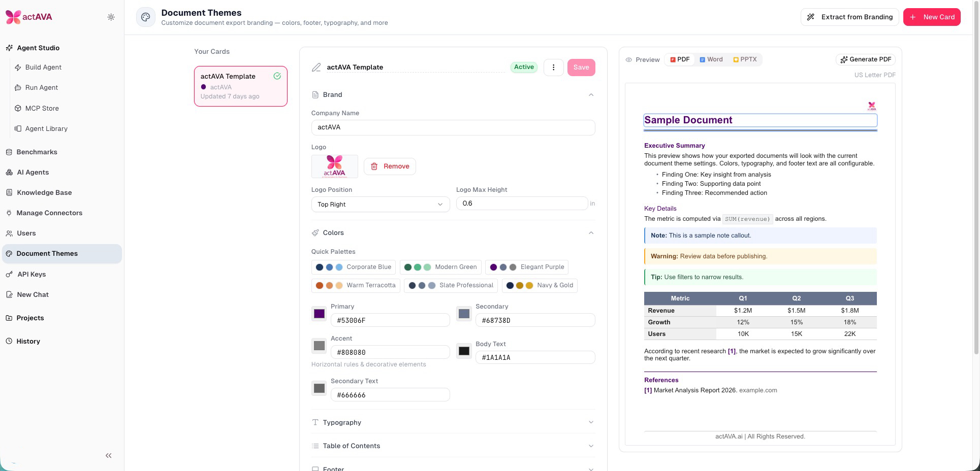
Task: Click the Knowledge Base sidebar icon
Action: (x=9, y=193)
